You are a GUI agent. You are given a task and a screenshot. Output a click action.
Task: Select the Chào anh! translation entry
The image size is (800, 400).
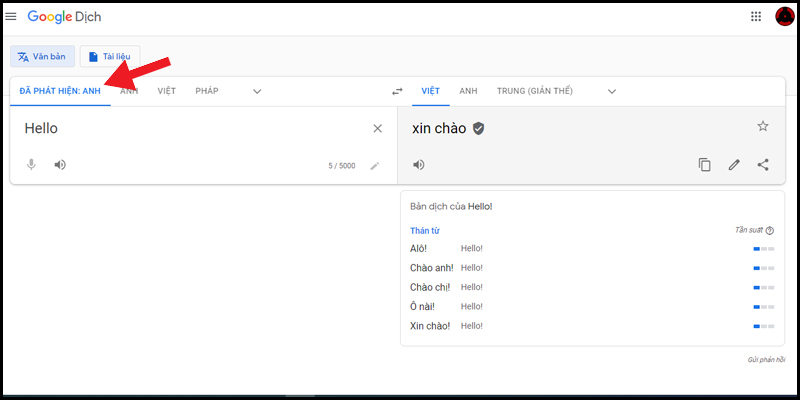[432, 268]
